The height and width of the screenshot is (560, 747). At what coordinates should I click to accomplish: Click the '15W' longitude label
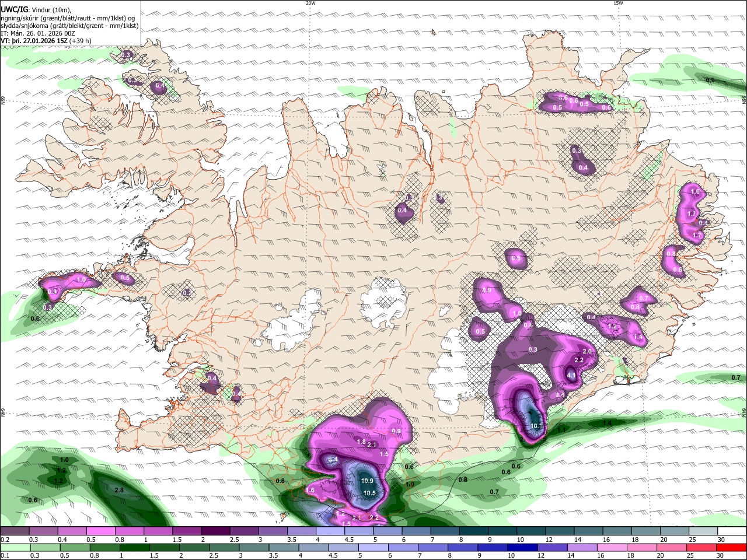[x=618, y=3]
